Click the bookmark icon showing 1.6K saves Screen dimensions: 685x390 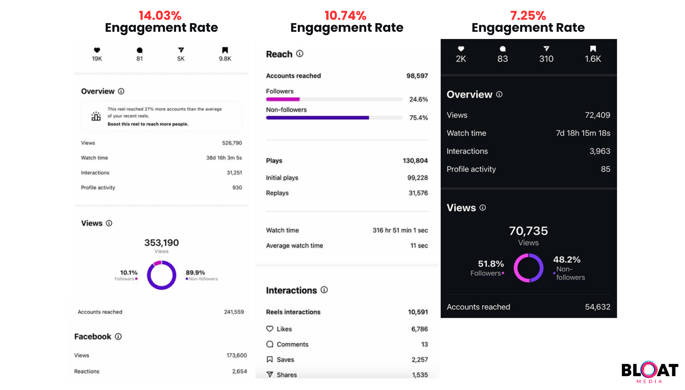593,49
